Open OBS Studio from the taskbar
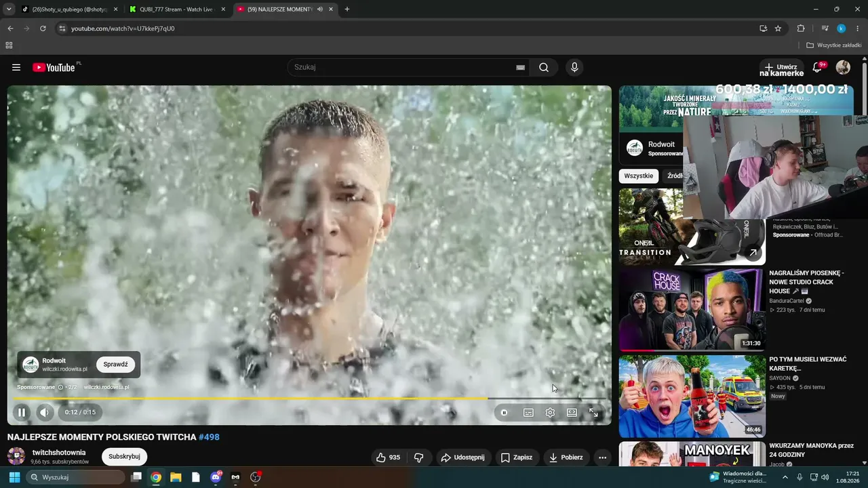This screenshot has height=488, width=868. click(255, 477)
